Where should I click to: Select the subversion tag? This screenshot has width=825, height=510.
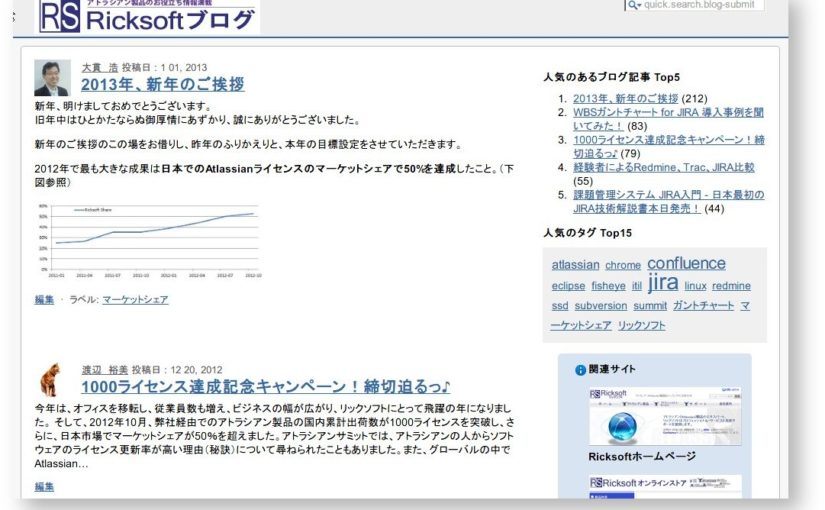[x=601, y=306]
